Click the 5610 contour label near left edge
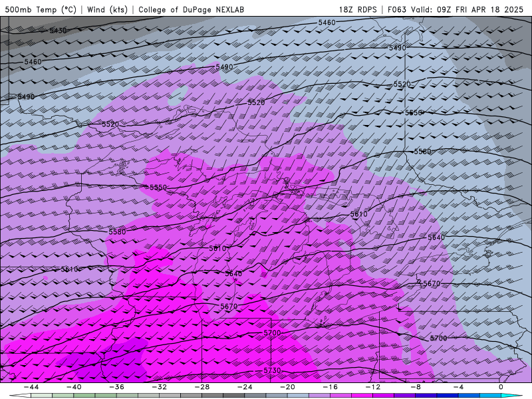The height and width of the screenshot is (399, 532). [70, 269]
